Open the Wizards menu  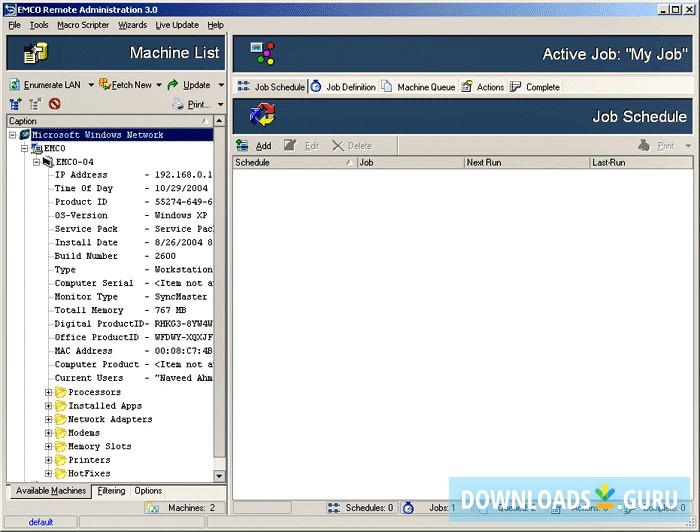point(132,25)
